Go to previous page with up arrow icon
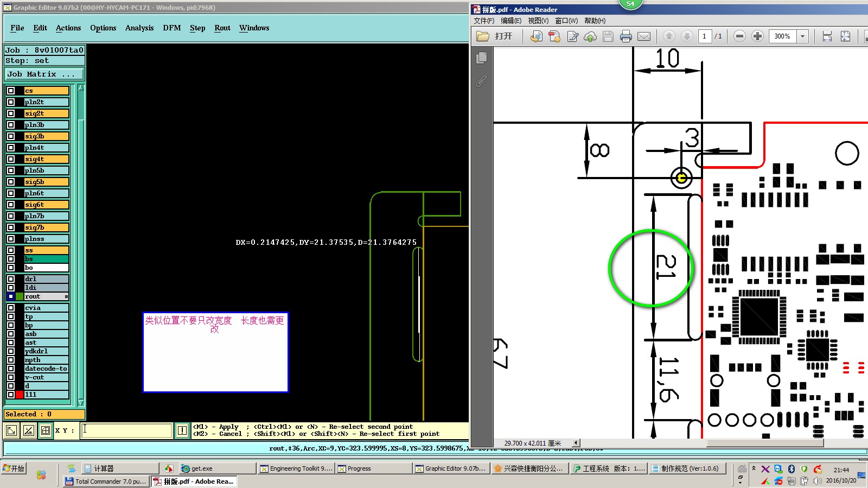This screenshot has width=868, height=488. click(x=669, y=36)
